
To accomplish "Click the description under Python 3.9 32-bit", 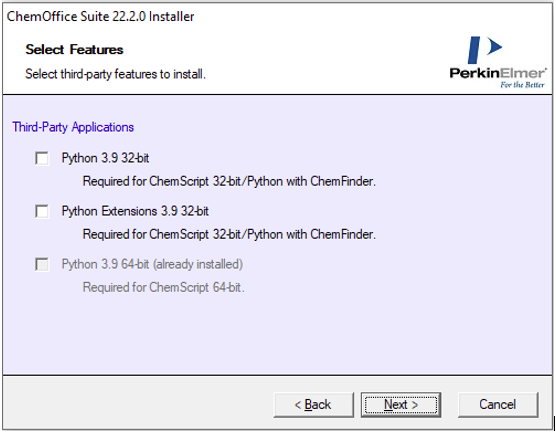I will click(x=229, y=182).
